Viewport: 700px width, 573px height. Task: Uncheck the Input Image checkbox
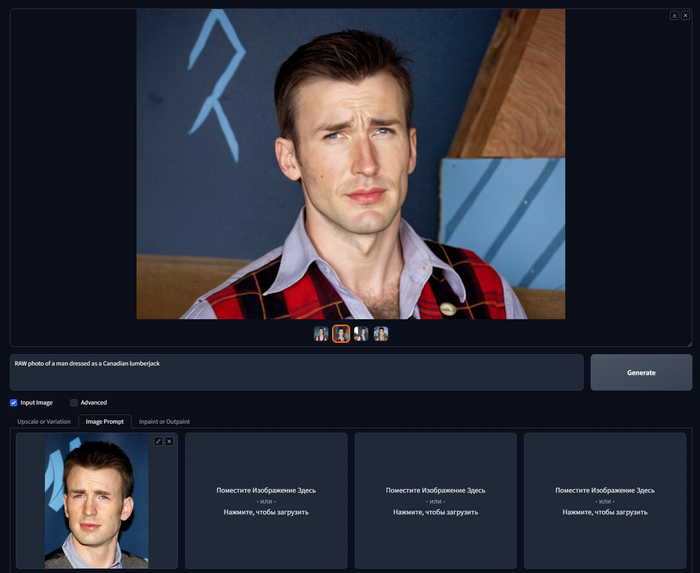[13, 403]
